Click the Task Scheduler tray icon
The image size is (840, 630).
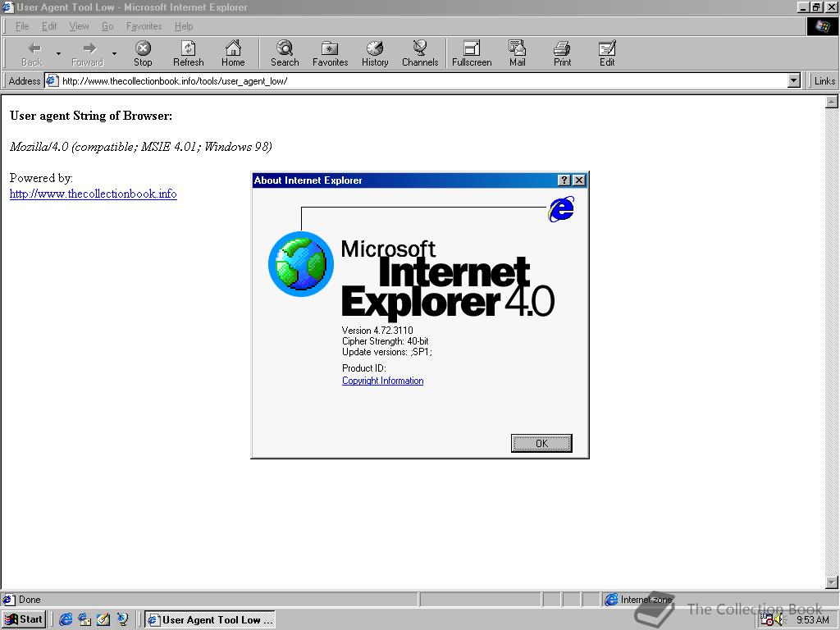click(x=767, y=620)
